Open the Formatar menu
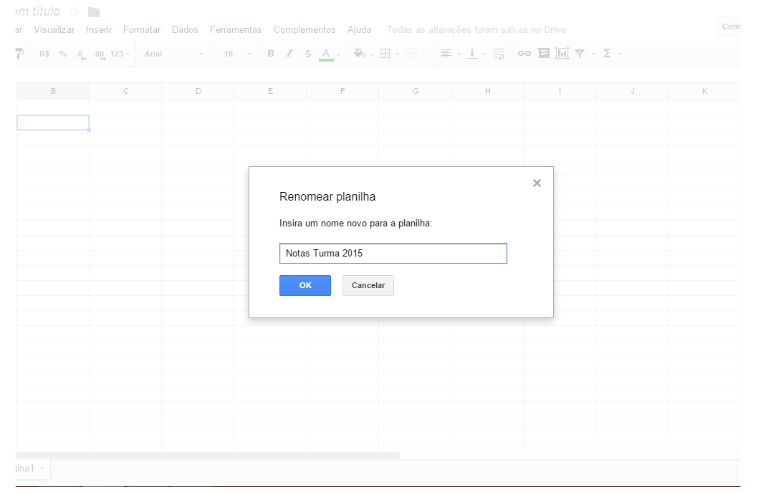 point(141,29)
